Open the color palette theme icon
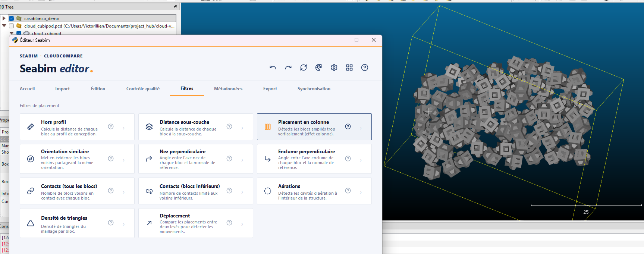644x254 pixels. coord(319,68)
